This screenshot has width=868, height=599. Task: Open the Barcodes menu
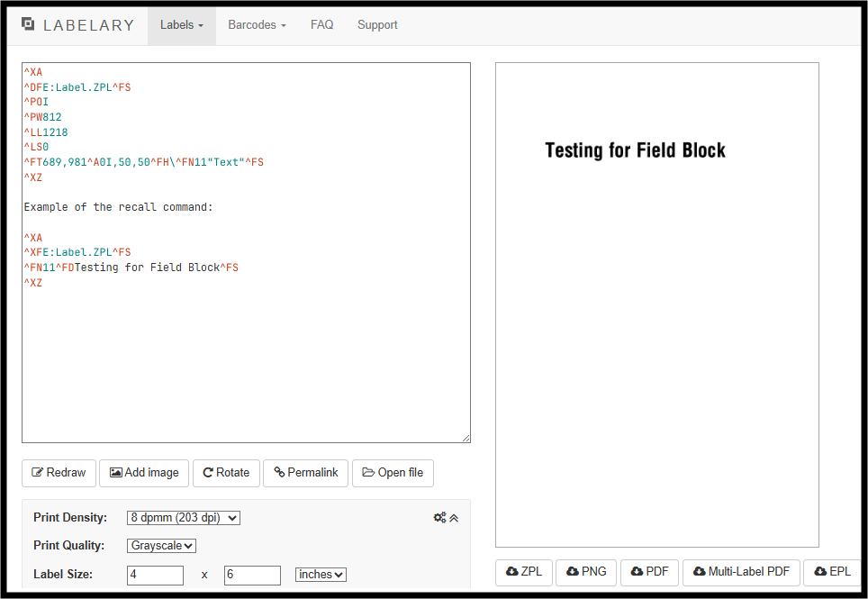tap(257, 25)
